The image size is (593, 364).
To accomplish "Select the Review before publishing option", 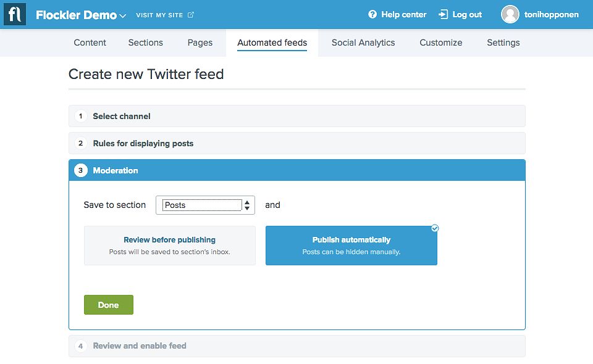I will 170,246.
